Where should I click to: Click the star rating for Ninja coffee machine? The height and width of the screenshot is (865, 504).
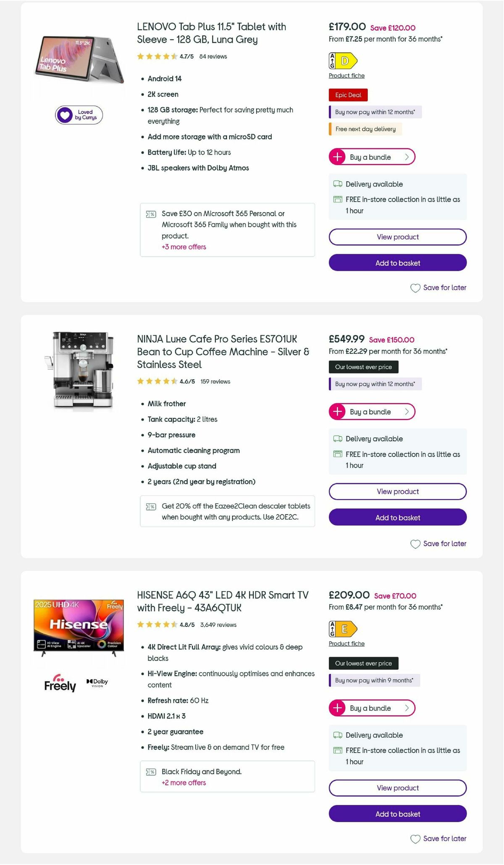[157, 381]
